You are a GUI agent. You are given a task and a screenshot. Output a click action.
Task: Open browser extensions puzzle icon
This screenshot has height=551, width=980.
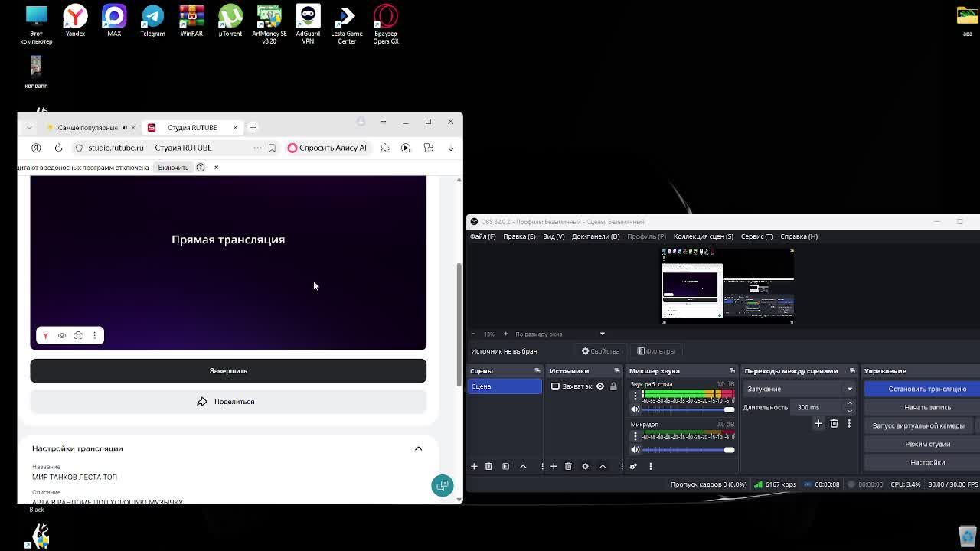click(385, 148)
